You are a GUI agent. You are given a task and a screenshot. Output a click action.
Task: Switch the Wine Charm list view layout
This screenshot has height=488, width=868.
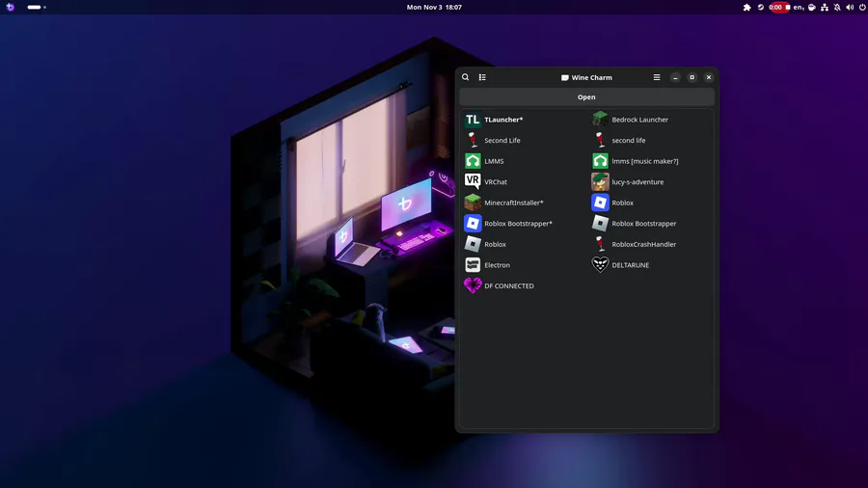coord(482,77)
